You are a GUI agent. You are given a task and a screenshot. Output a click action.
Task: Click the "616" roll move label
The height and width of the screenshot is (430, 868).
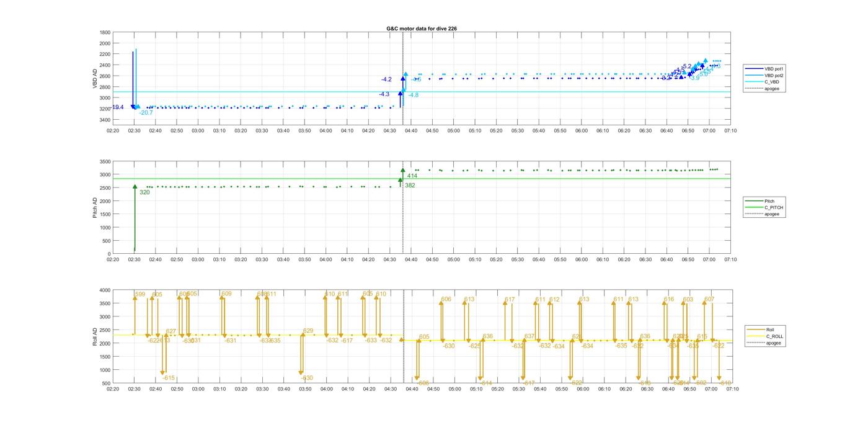(x=669, y=299)
